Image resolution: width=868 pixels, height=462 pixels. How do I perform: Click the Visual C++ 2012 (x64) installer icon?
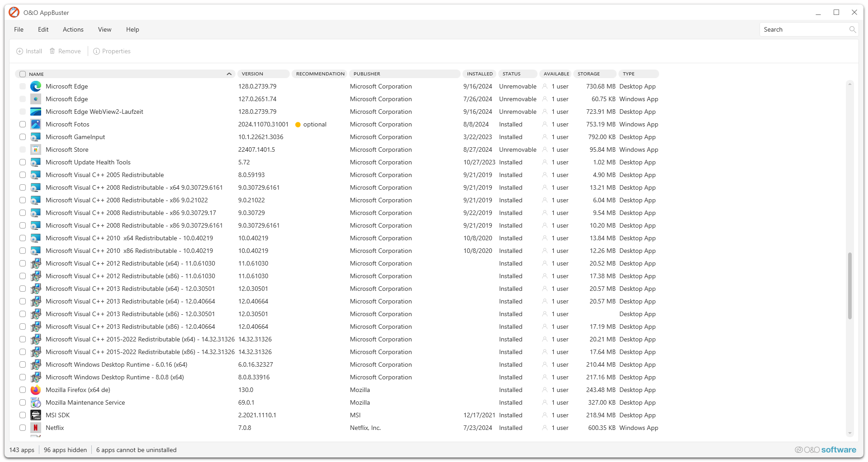click(36, 263)
